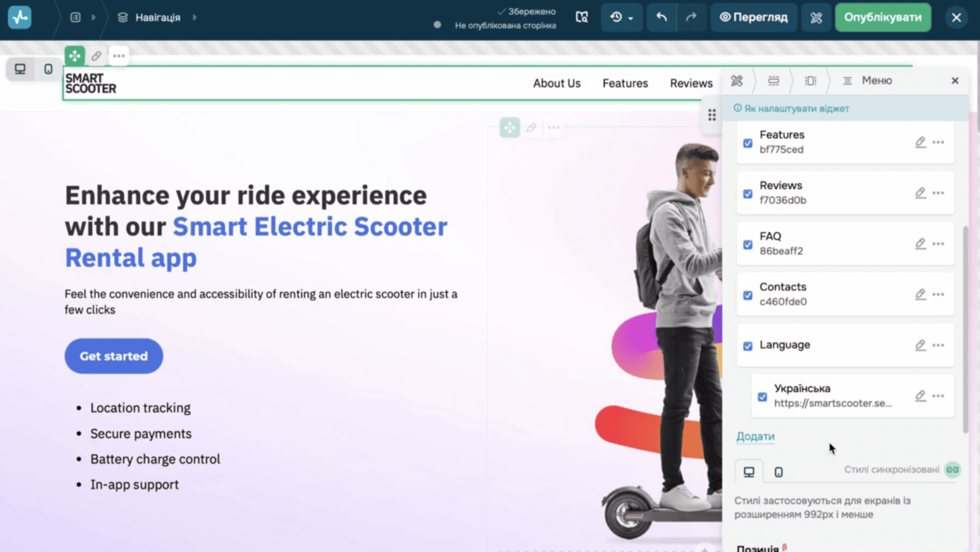Click the Додати link to add item
980x552 pixels.
[755, 436]
